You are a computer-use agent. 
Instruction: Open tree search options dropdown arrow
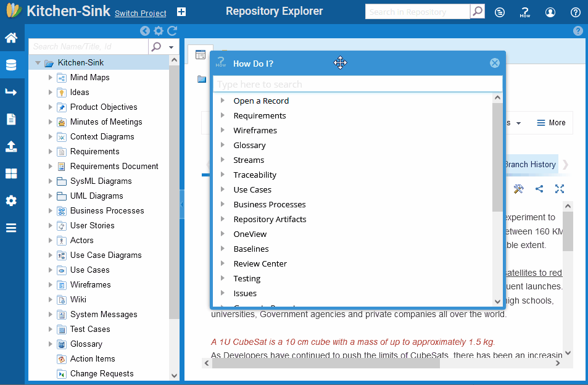[172, 48]
